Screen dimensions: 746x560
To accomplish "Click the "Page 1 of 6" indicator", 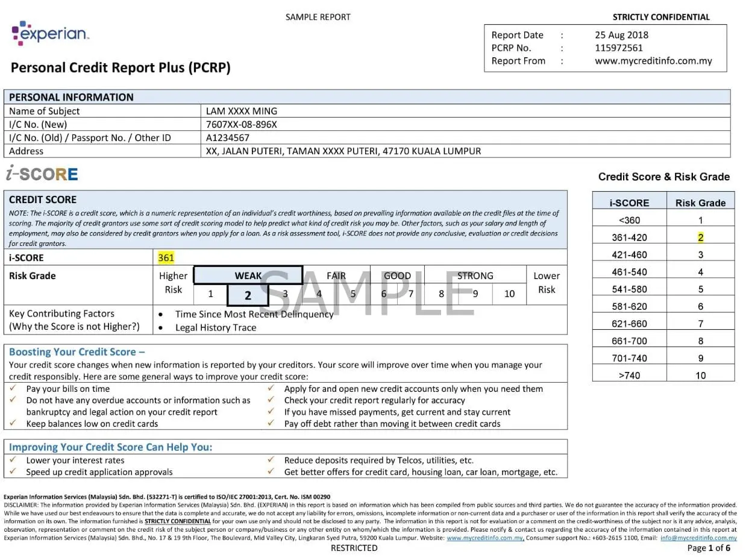I will point(708,548).
